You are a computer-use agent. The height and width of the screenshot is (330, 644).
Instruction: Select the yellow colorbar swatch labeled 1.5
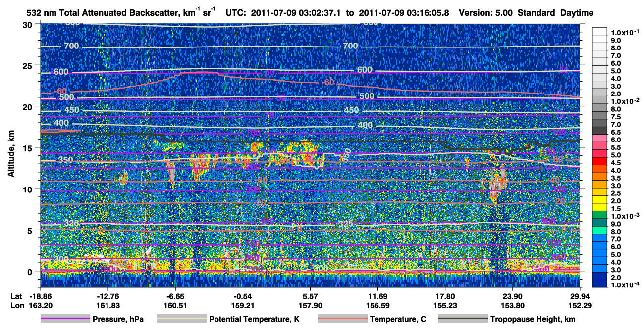coord(600,208)
